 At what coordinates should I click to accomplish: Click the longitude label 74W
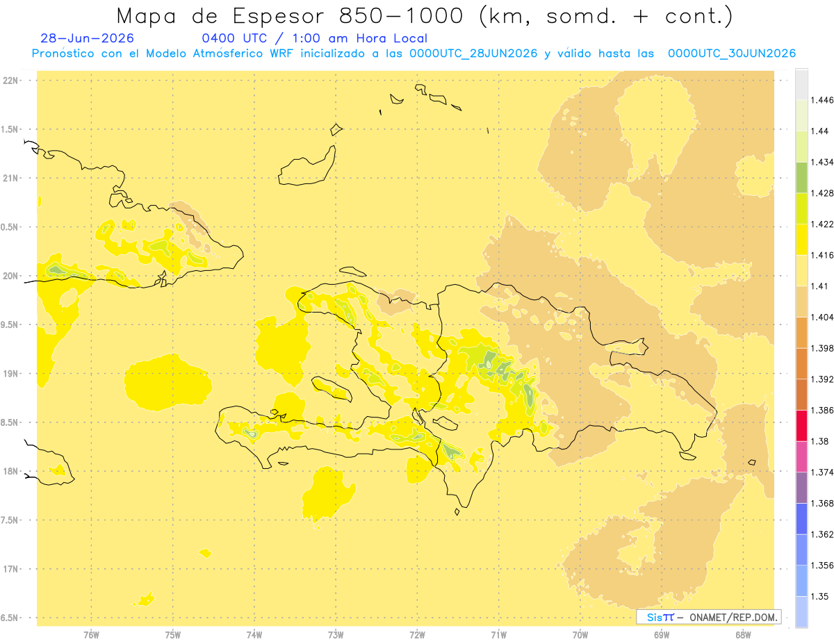(254, 635)
